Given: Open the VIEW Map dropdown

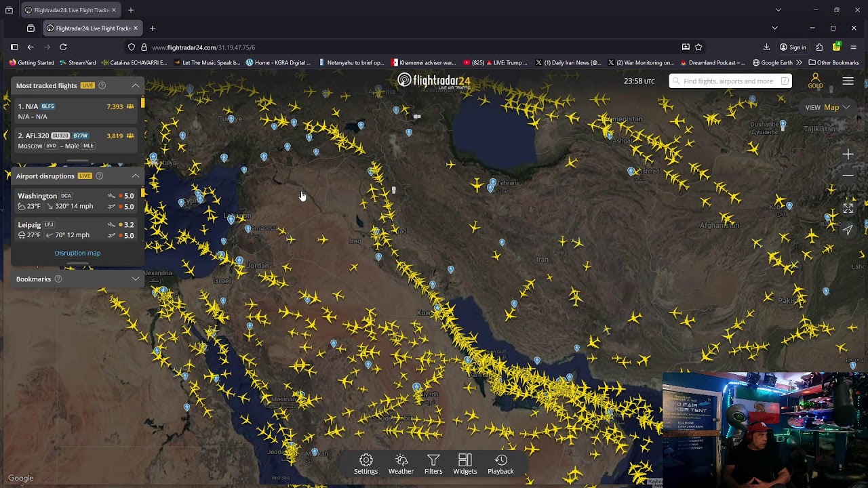Looking at the screenshot, I should coord(827,107).
